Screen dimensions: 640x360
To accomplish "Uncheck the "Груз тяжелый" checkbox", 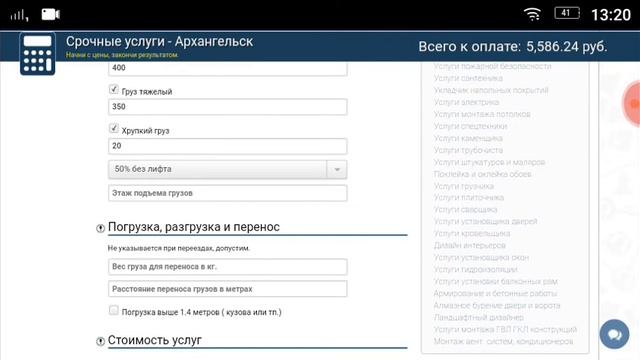I will coord(113,89).
